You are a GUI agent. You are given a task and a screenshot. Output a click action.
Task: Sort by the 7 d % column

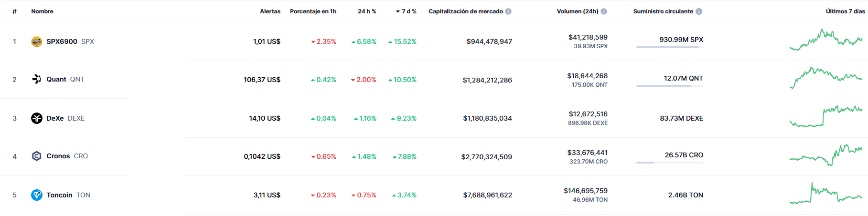click(x=406, y=11)
